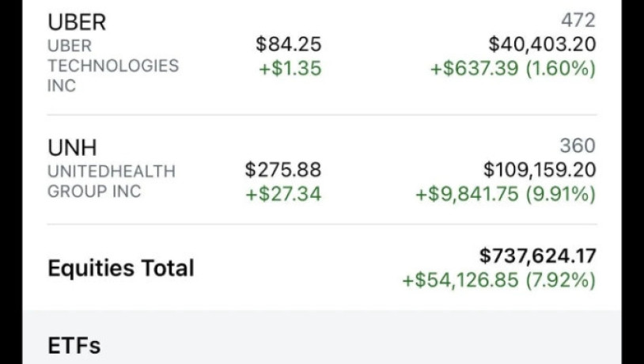644x364 pixels.
Task: Open UBER market value $40,403.20
Action: (x=542, y=44)
